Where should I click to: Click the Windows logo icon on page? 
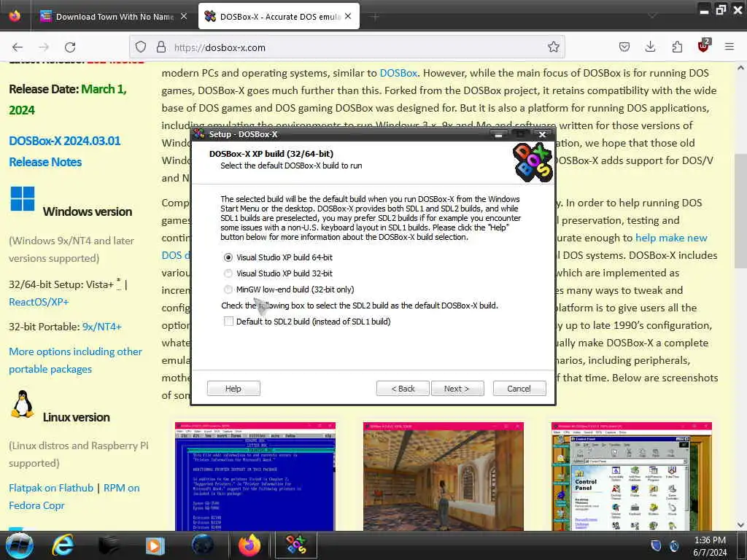pos(23,198)
